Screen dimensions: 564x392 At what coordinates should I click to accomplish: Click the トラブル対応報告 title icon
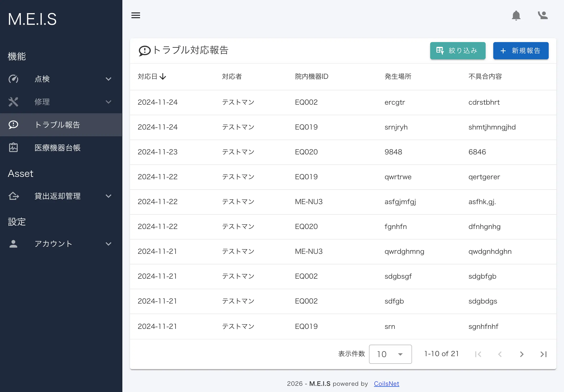coord(145,51)
